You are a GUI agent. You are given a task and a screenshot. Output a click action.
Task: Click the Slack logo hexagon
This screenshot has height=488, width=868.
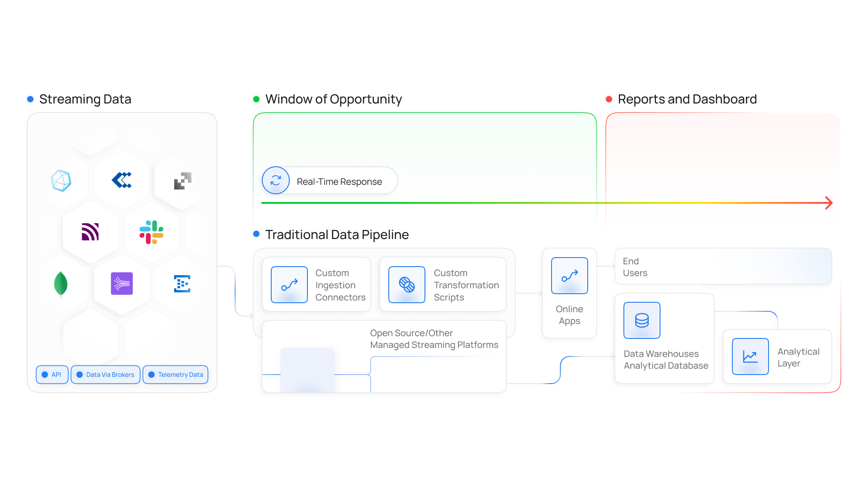(151, 232)
